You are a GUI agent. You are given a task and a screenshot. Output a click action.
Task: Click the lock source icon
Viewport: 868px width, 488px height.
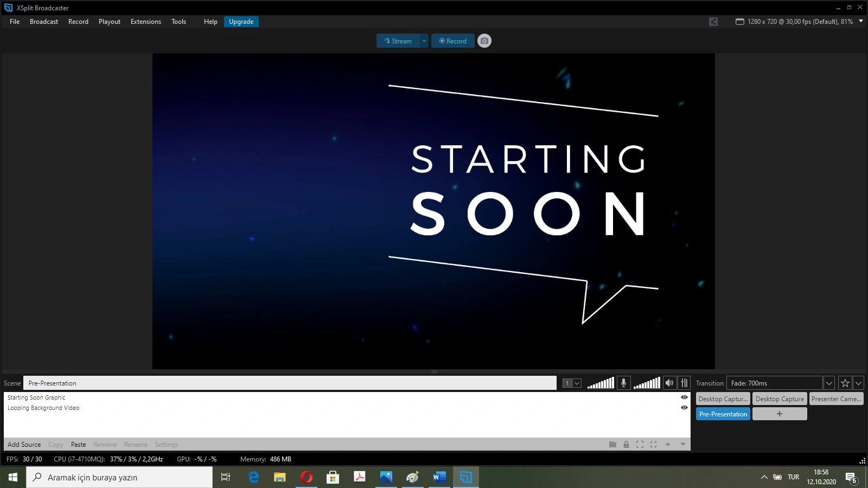click(x=626, y=445)
